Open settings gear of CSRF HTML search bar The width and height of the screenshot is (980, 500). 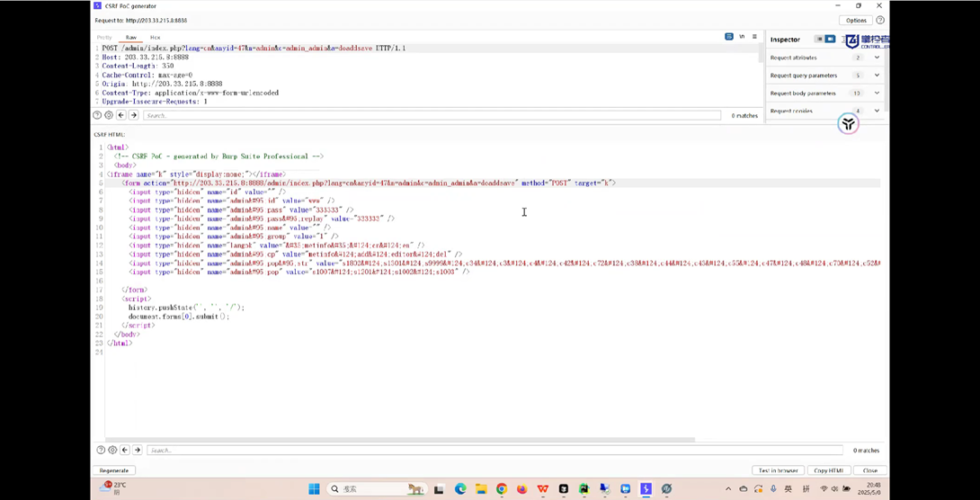pyautogui.click(x=112, y=450)
